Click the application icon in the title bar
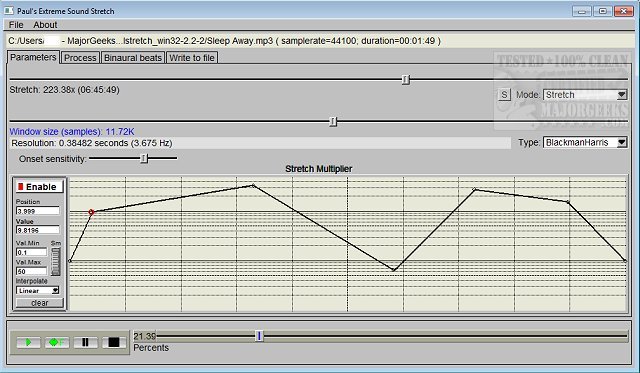The width and height of the screenshot is (640, 373). click(x=9, y=11)
